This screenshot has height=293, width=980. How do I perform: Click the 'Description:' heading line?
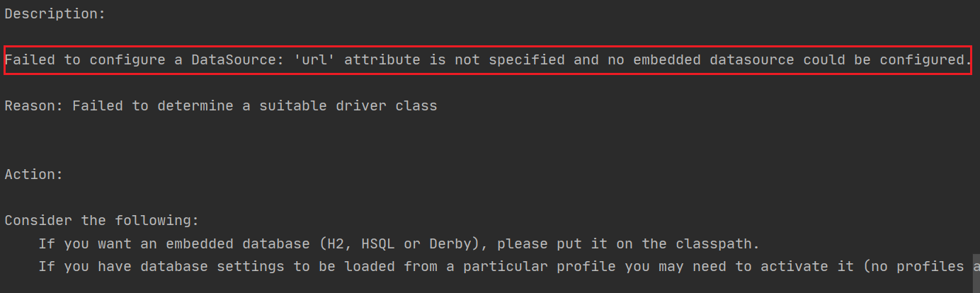55,14
